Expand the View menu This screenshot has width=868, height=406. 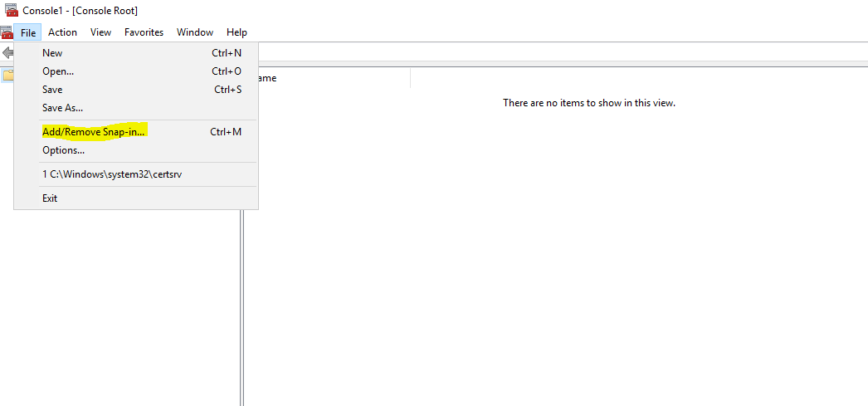(x=100, y=32)
